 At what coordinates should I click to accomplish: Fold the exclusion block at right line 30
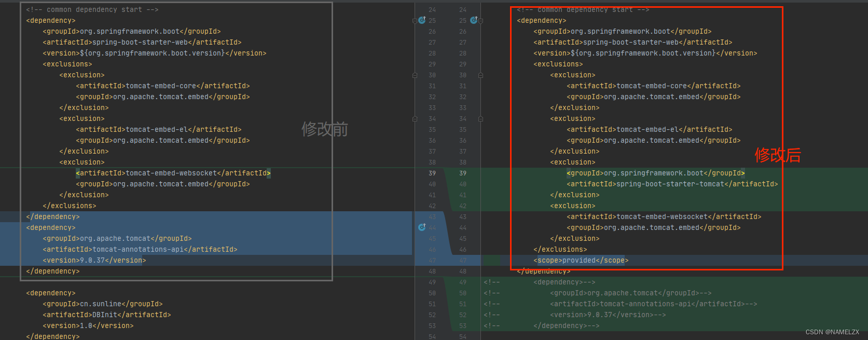pyautogui.click(x=480, y=75)
